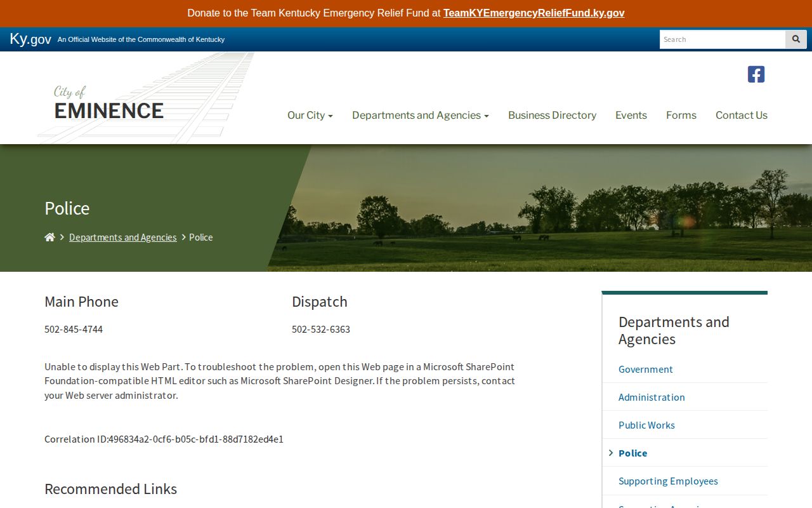This screenshot has width=812, height=508.
Task: Click sidebar Departments and Agencies heading
Action: [x=674, y=330]
